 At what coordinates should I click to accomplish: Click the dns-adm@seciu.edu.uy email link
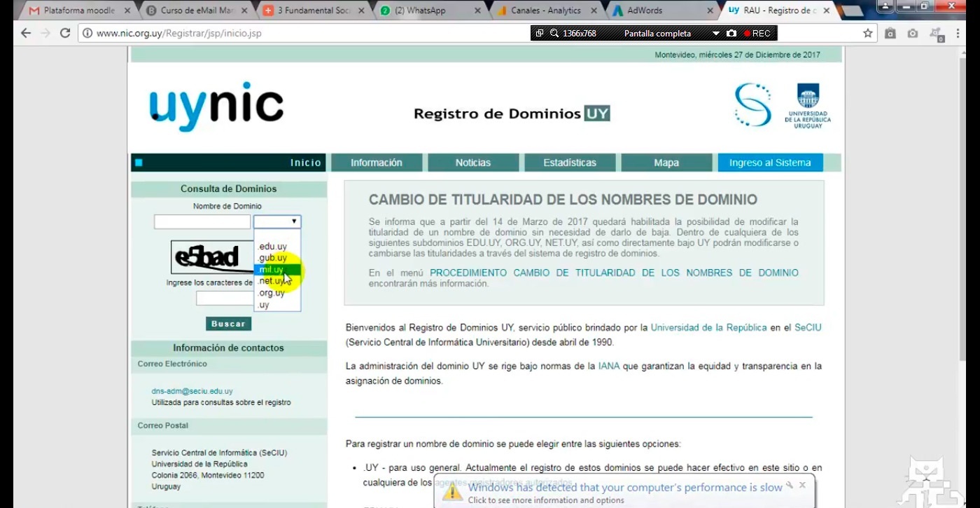[192, 391]
